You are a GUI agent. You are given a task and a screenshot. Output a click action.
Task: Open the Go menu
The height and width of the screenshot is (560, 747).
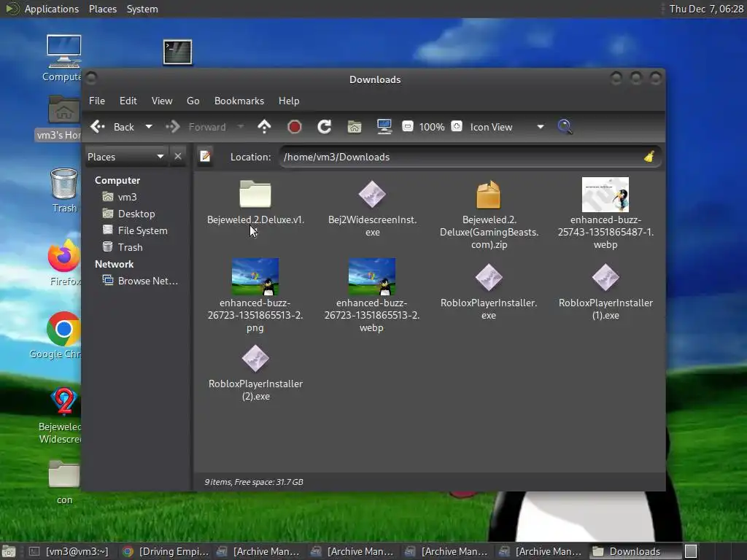click(193, 101)
